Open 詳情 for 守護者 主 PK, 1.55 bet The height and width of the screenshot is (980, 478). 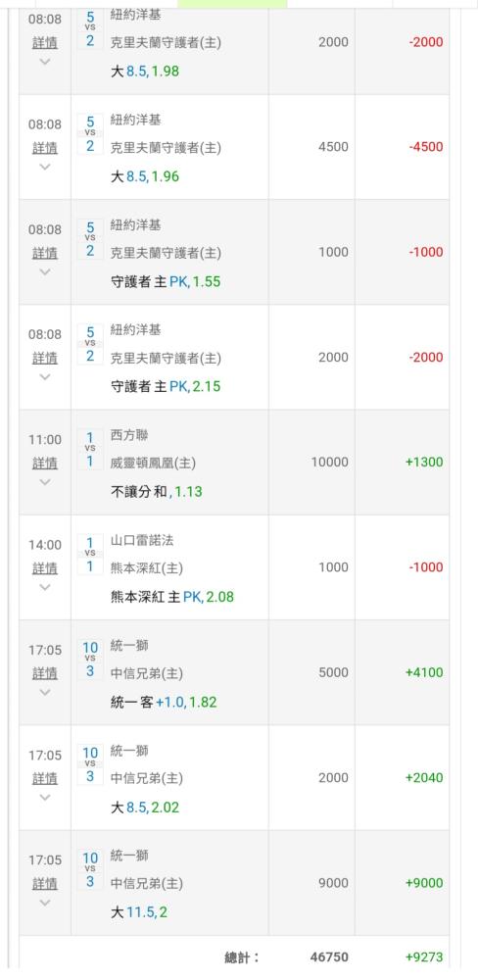coord(45,253)
